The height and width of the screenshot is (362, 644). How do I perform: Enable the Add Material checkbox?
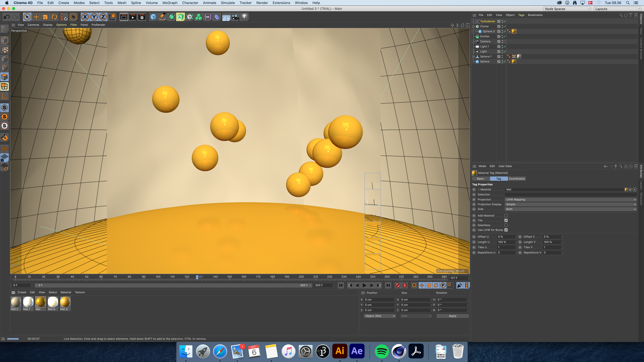pos(506,216)
